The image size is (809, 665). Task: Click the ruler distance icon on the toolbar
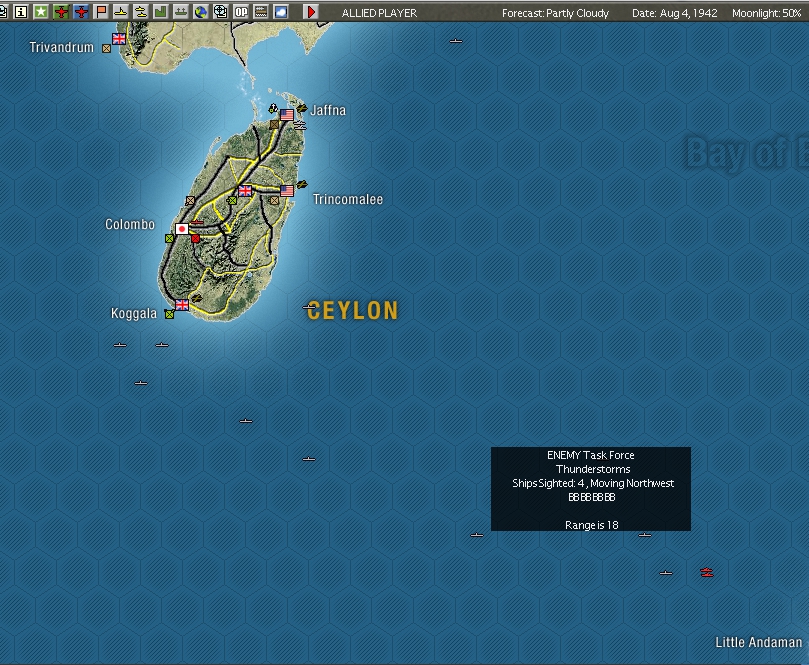pyautogui.click(x=260, y=11)
